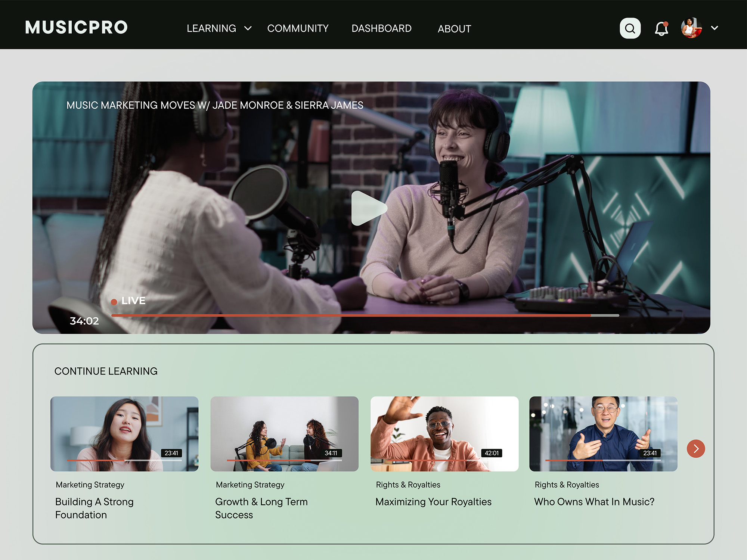The height and width of the screenshot is (560, 747).
Task: Click the Who Owns What In Music? title
Action: tap(594, 502)
